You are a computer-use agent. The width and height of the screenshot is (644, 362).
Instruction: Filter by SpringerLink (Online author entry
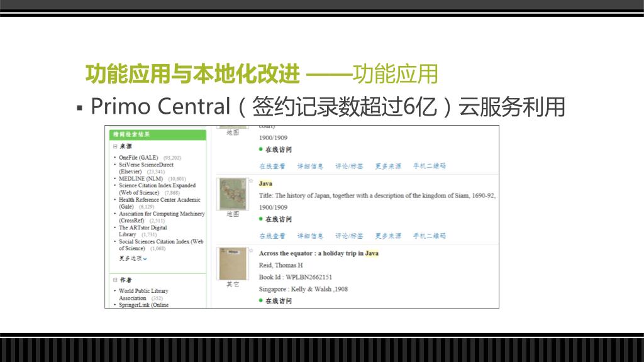point(144,305)
